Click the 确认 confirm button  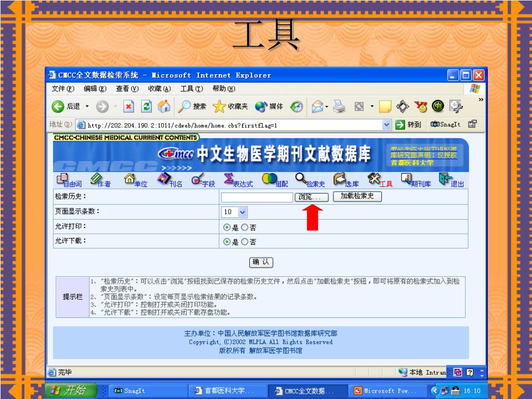261,262
